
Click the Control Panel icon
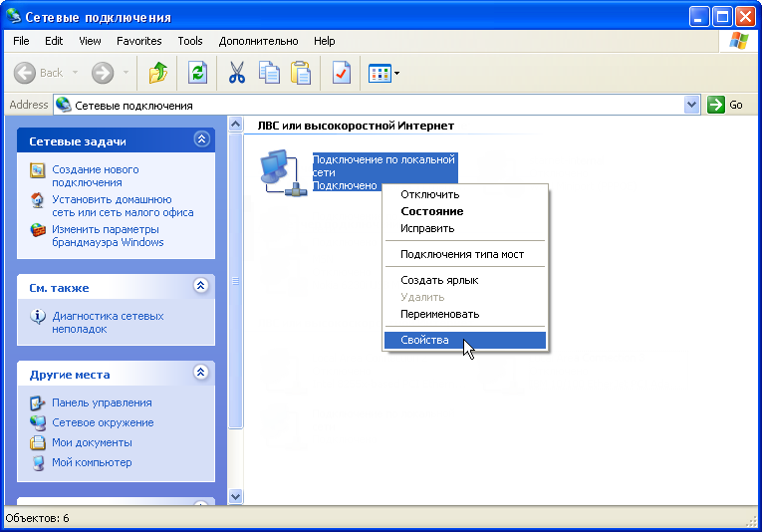coord(38,402)
